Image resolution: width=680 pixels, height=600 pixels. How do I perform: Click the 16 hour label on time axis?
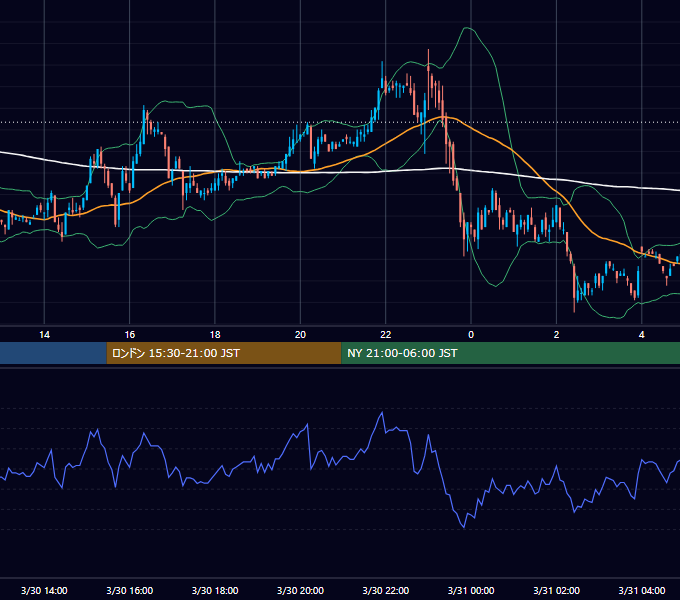130,335
